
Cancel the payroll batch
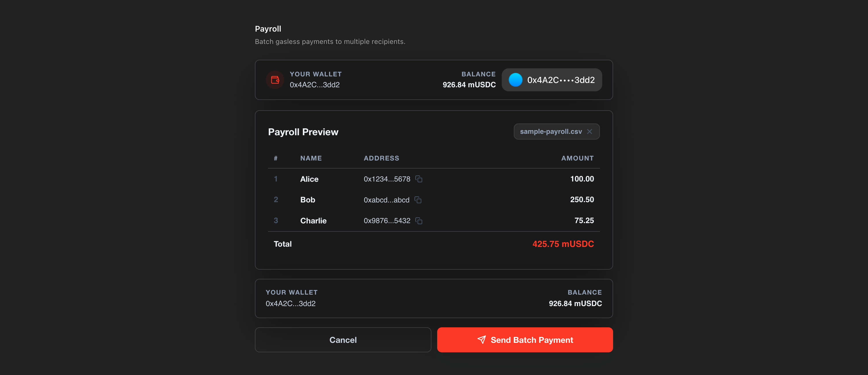coord(343,340)
